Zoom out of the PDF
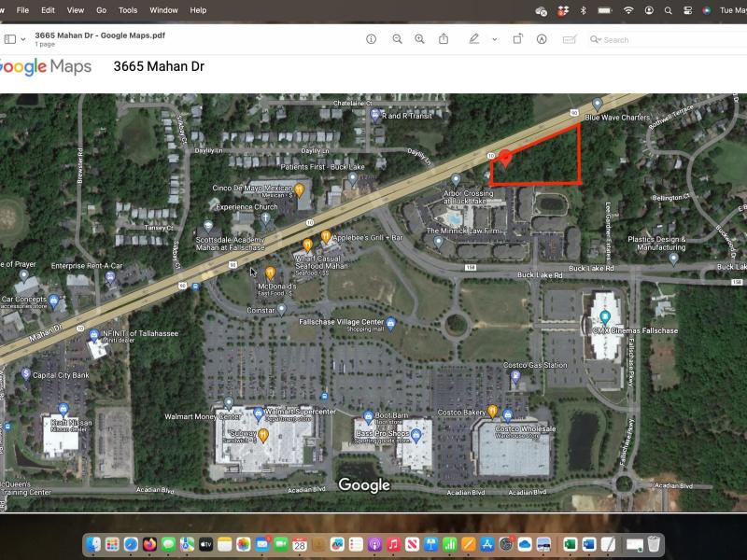The image size is (747, 560). click(x=397, y=39)
